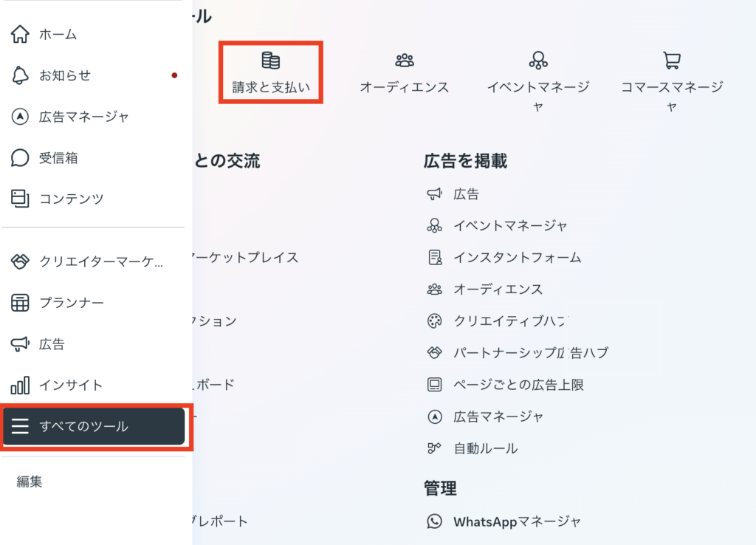Viewport: 756px width, 545px height.
Task: Open クリエイターマーケットプレイス handshake icon in sidebar
Action: pyautogui.click(x=21, y=261)
